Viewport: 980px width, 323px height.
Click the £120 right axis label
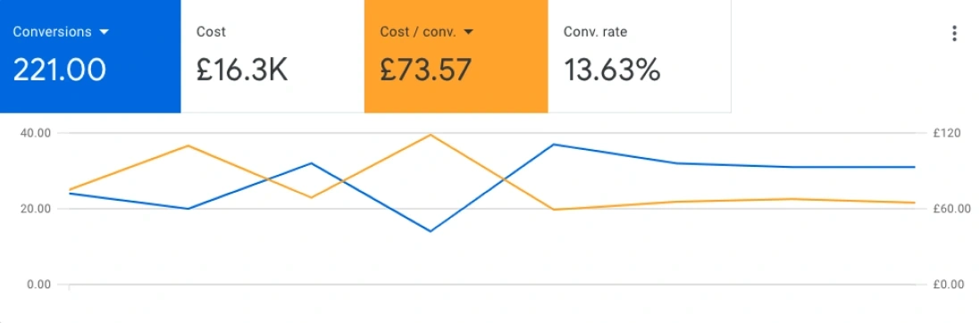pos(946,132)
